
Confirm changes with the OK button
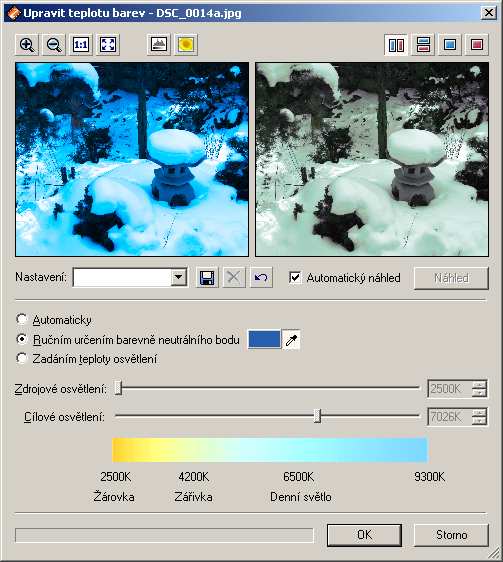(364, 535)
